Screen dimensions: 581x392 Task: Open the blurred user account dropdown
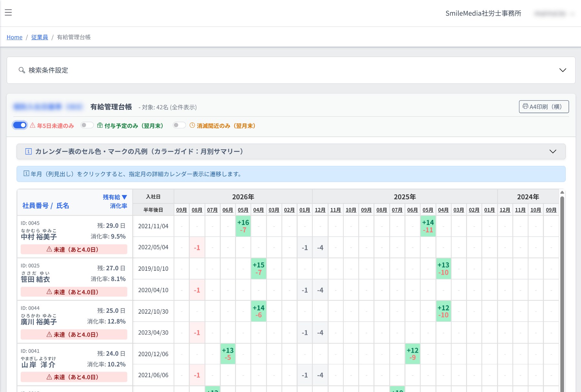[x=554, y=14]
